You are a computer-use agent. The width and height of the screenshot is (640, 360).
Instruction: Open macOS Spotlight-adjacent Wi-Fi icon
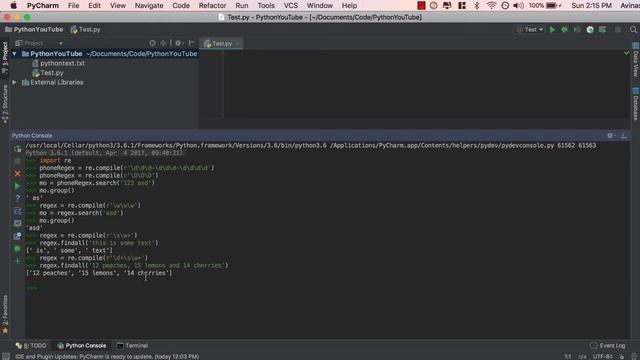491,6
